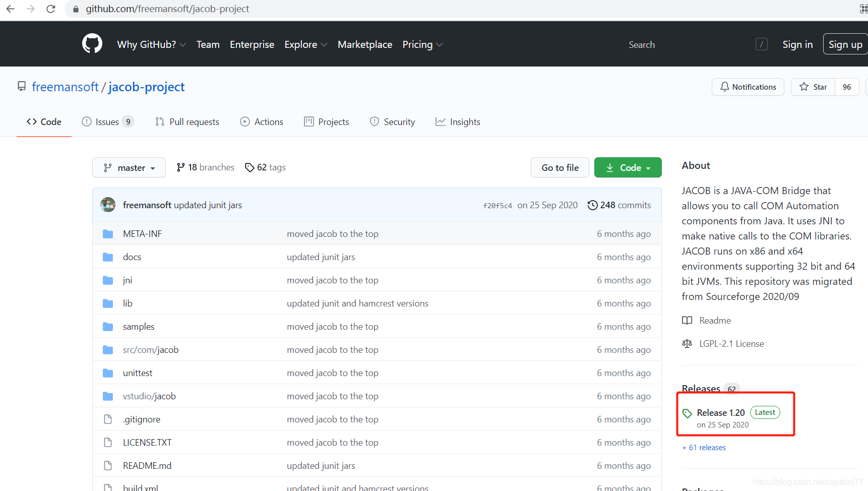868x491 pixels.
Task: Star the jacob-project repository
Action: pyautogui.click(x=813, y=87)
